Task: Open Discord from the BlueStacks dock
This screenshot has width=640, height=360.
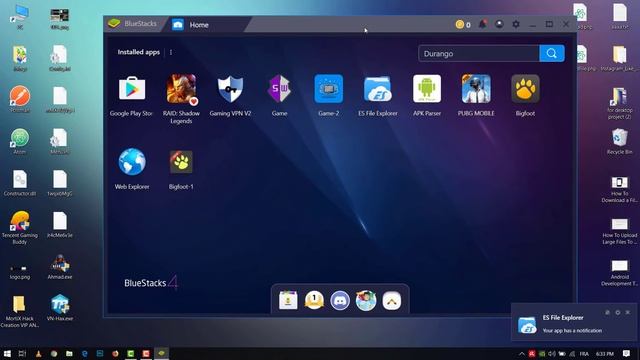Action: click(x=340, y=301)
